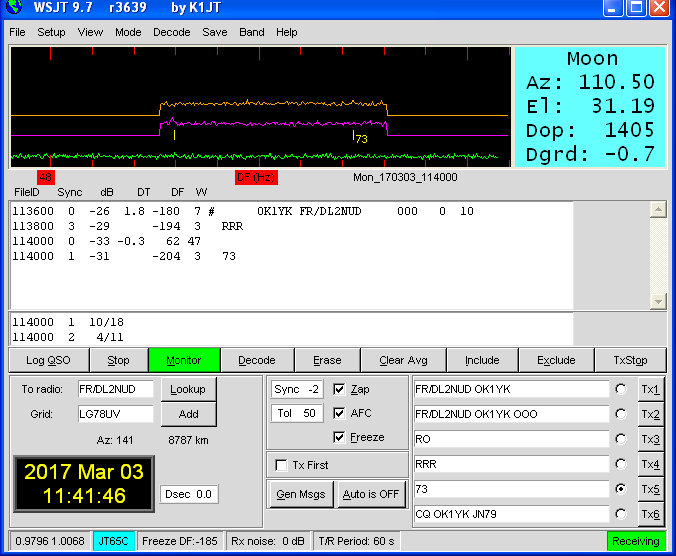
Task: Click the RO message field
Action: coord(511,439)
